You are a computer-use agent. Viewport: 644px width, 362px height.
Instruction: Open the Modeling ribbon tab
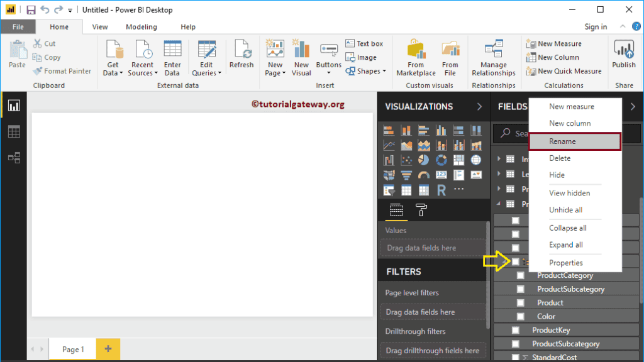(142, 26)
